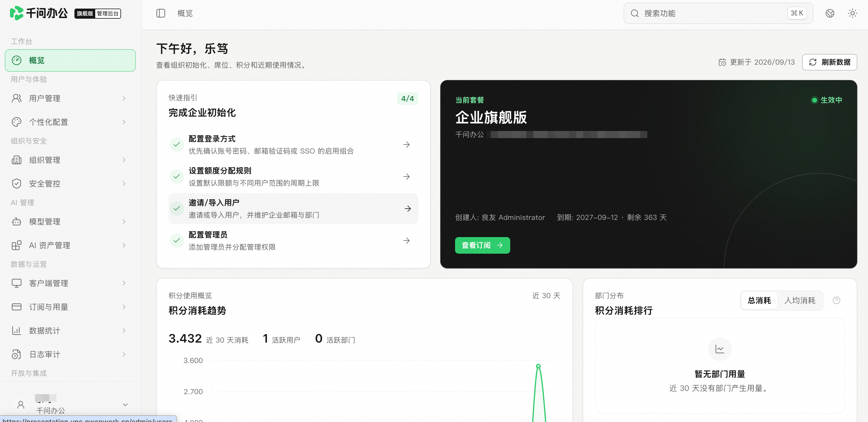Click the chart peak data point
The image size is (868, 422).
tap(538, 366)
